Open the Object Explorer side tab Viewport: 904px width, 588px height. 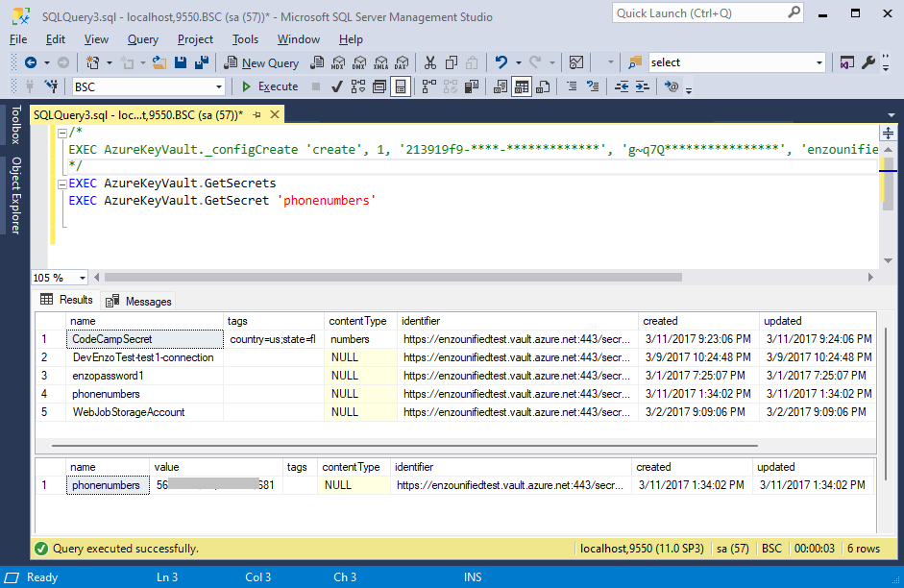point(15,195)
